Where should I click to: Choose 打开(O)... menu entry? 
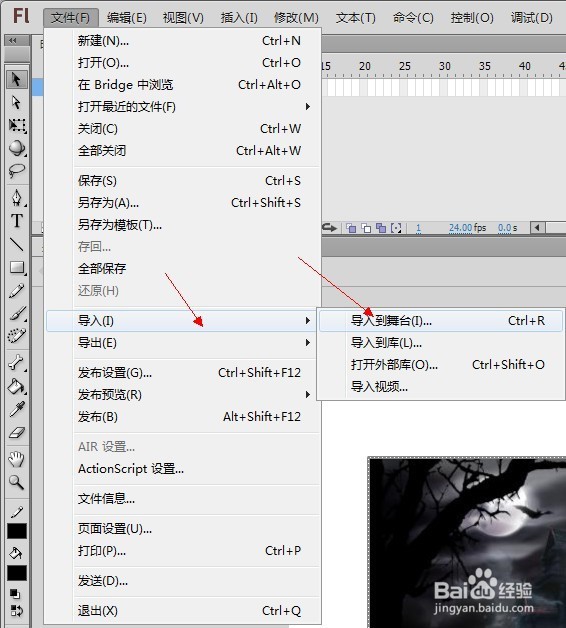point(183,62)
